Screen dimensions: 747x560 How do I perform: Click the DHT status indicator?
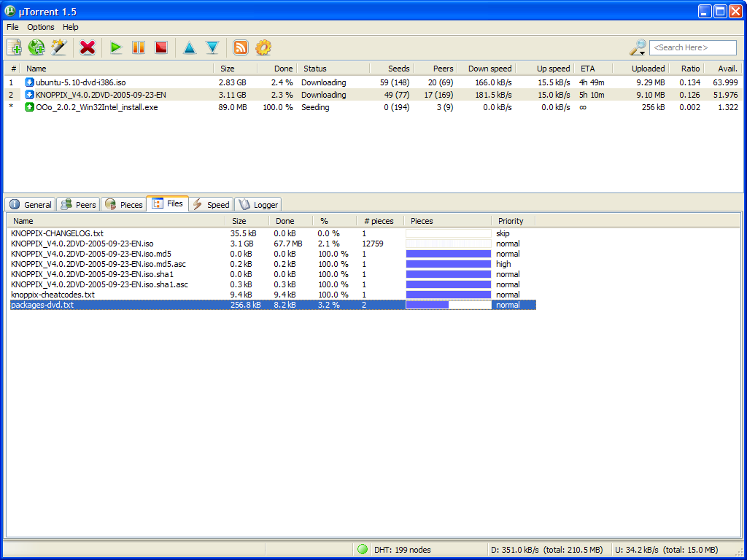coord(363,550)
